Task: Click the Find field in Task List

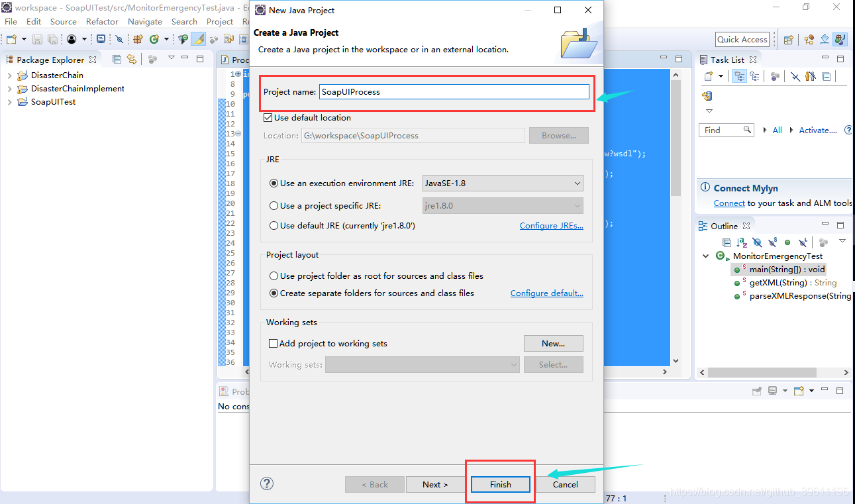Action: [x=727, y=130]
